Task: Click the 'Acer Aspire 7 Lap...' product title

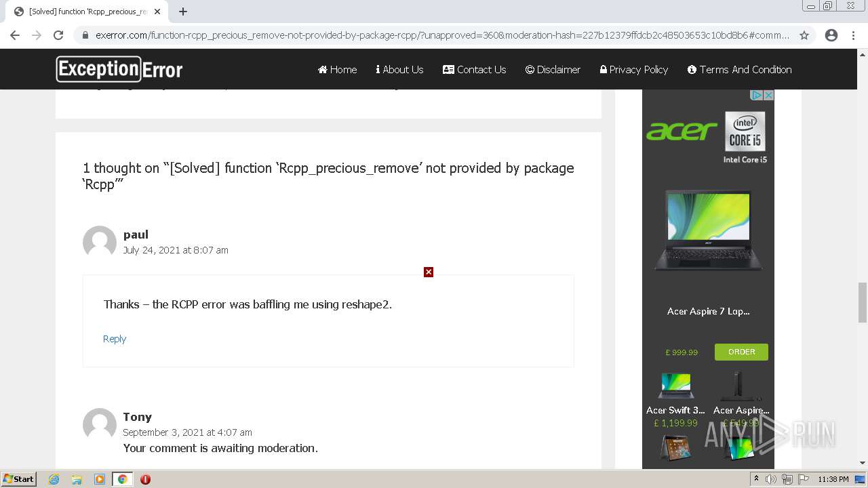Action: pos(708,312)
